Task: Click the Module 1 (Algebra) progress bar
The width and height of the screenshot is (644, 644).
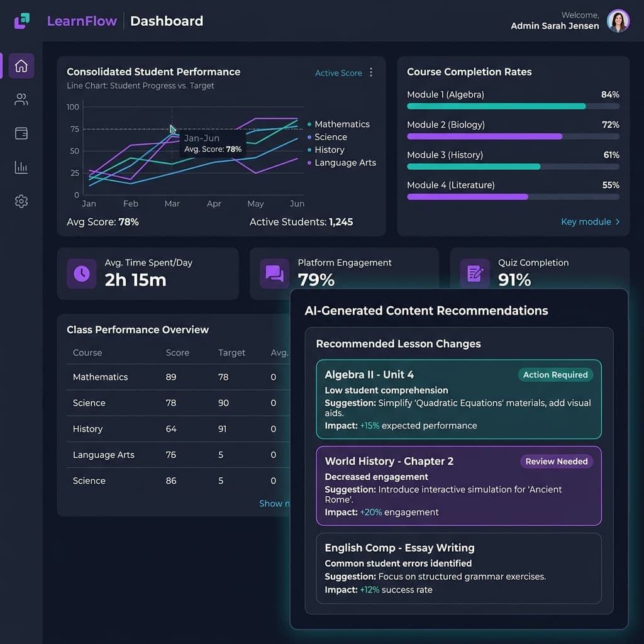Action: [513, 106]
